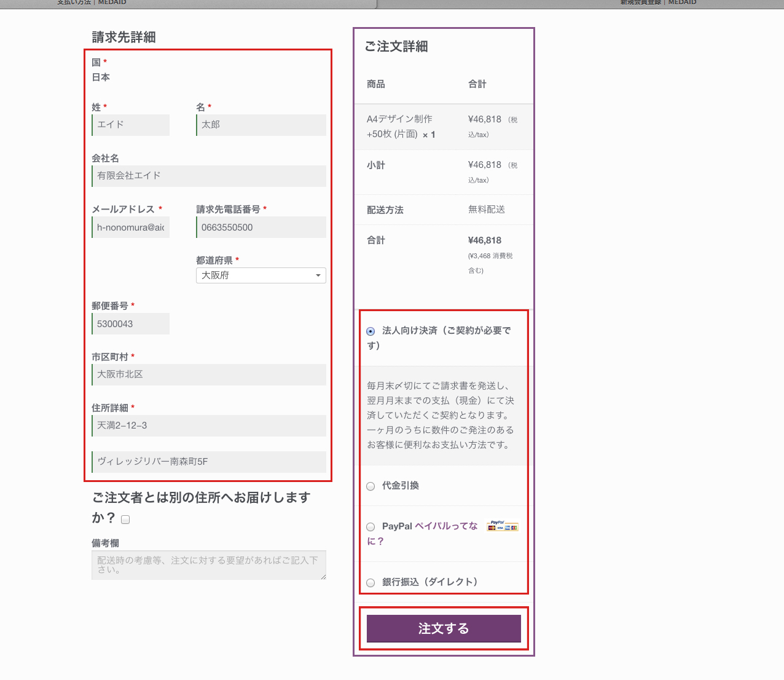Click the 備考欄 order notes textarea
The image size is (784, 680).
point(209,564)
